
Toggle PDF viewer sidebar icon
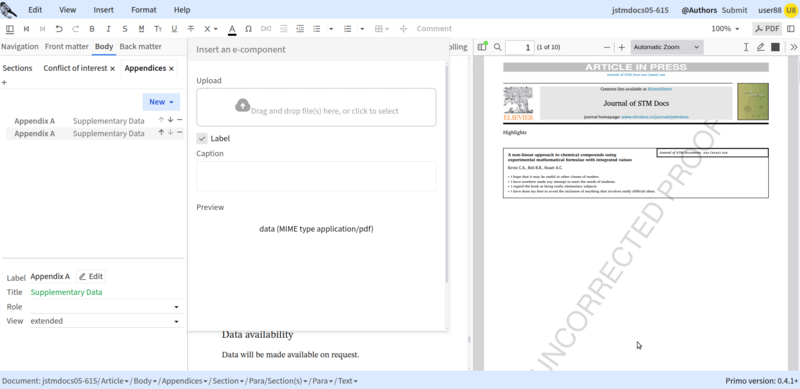pyautogui.click(x=482, y=47)
